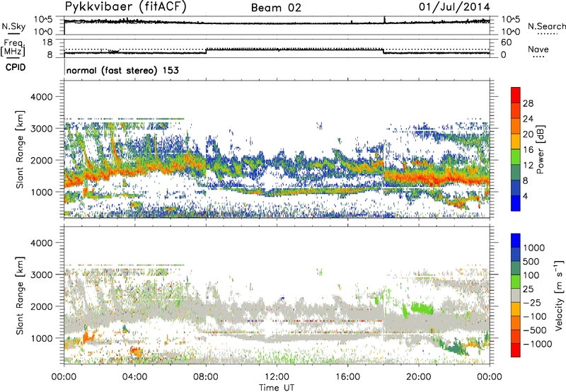Click the dotted line sample under "Nave"
The image size is (566, 392).
coord(538,57)
